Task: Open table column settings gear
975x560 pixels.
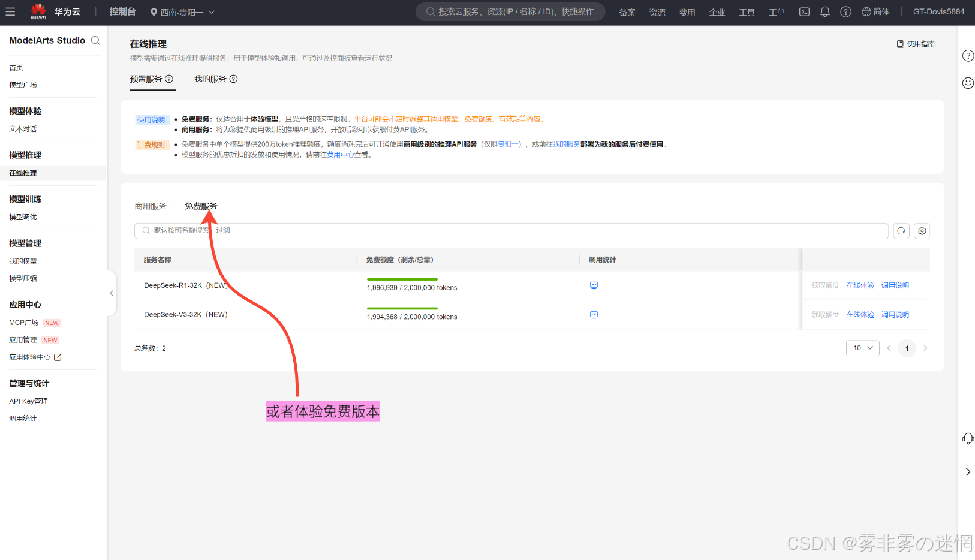Action: tap(922, 231)
